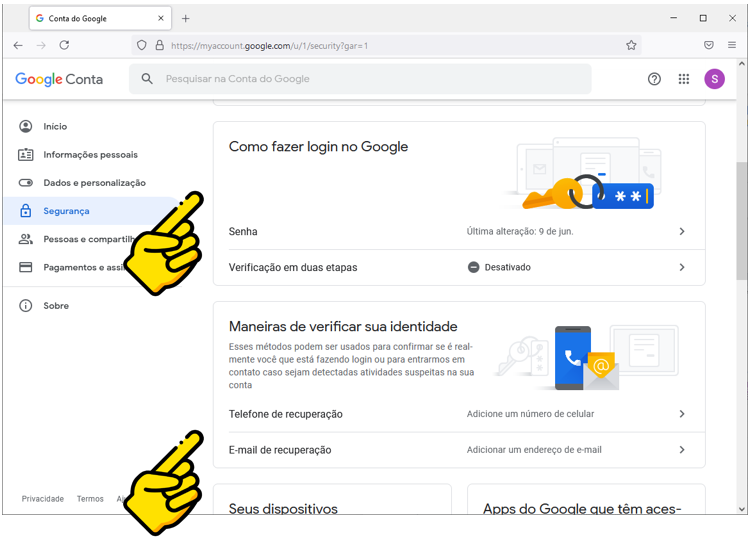Screen dimensions: 750x542
Task: Click the Desativado status icon
Action: (x=473, y=267)
